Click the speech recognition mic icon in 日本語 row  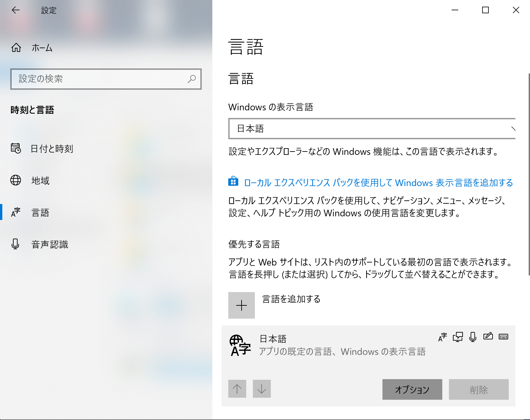tap(473, 337)
